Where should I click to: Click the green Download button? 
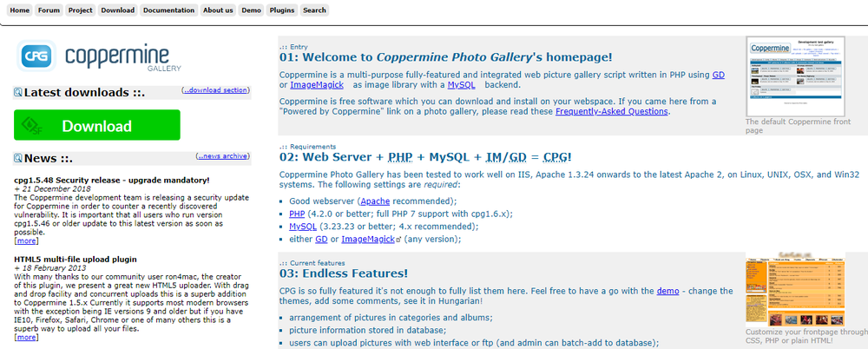pos(97,125)
